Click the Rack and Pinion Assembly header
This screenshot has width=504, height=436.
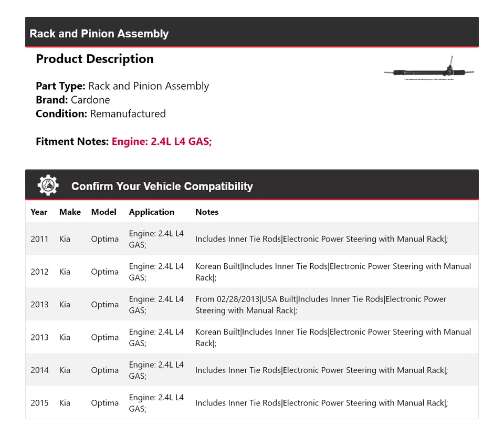click(99, 34)
